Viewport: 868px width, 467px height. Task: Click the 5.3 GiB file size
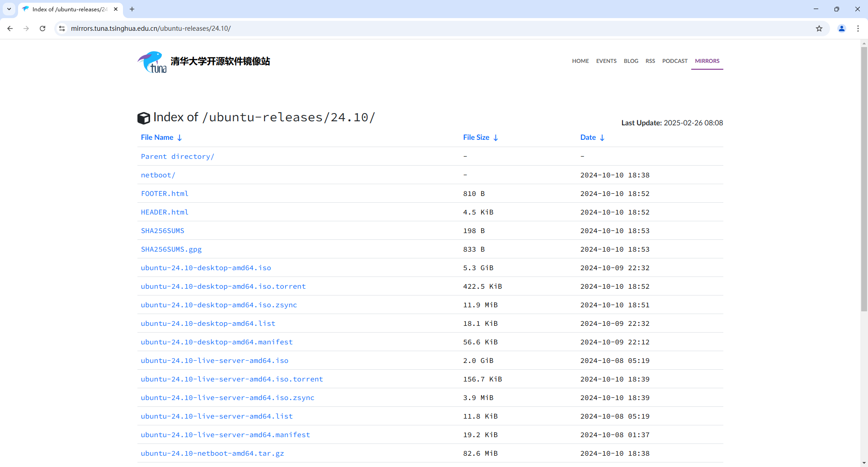coord(478,268)
